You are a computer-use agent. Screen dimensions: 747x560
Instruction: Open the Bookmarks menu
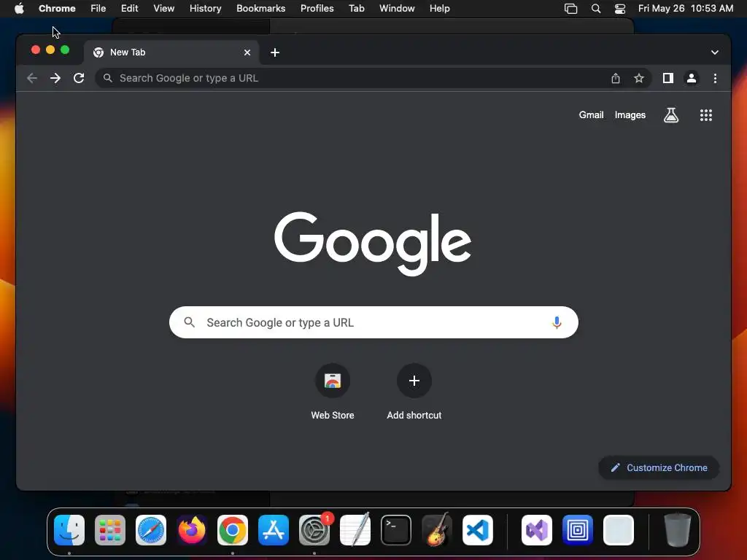260,8
